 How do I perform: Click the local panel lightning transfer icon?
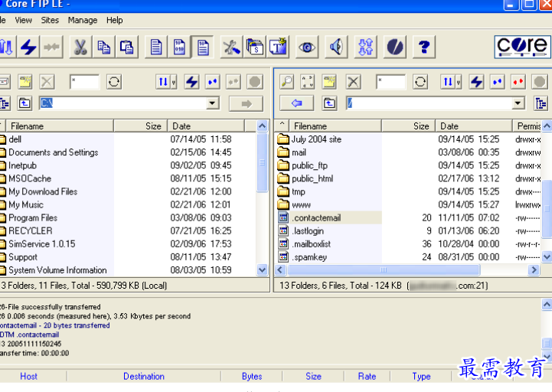tap(191, 82)
